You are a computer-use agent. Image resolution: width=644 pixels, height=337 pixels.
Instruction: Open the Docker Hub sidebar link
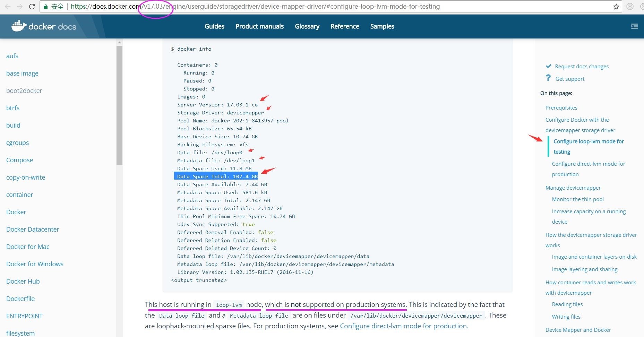[23, 281]
